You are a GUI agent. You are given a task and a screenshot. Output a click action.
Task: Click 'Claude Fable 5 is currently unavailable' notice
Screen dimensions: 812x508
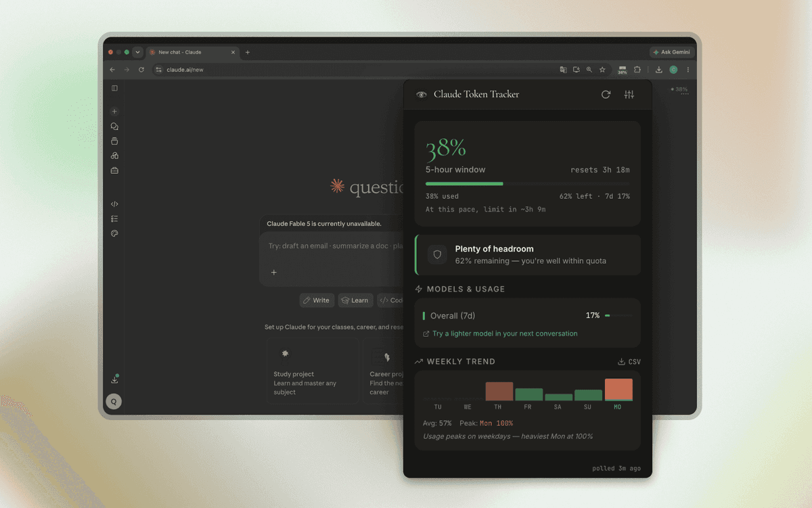[324, 224]
